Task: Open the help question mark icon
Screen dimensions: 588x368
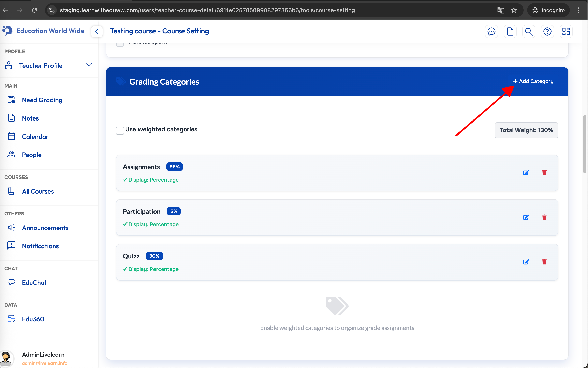Action: click(x=547, y=32)
